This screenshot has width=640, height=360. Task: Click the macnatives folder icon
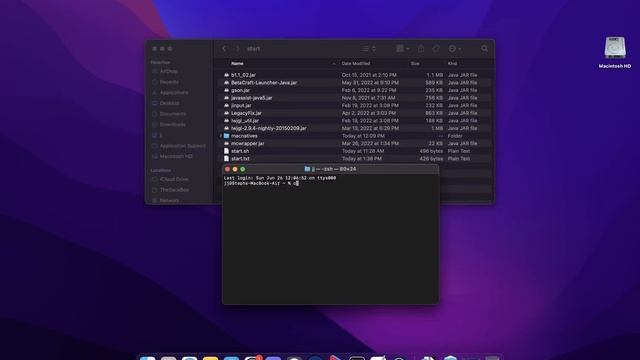click(x=227, y=136)
